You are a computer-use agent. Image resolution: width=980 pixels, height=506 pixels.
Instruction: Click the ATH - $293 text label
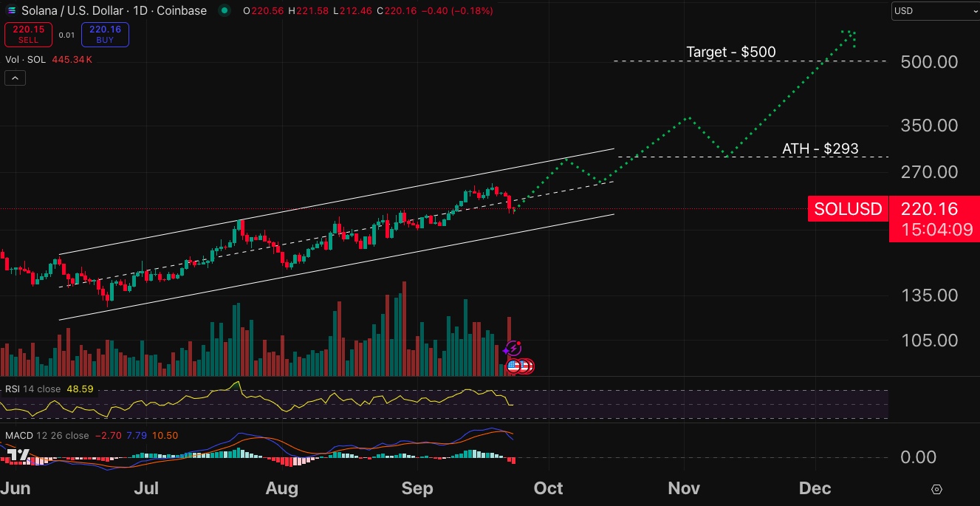[820, 148]
